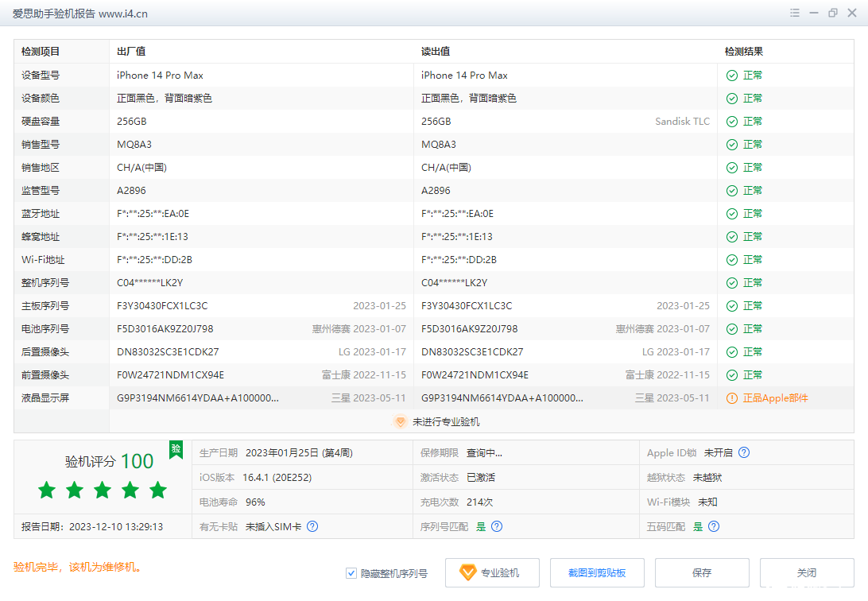Click the fifth green rating star
The height and width of the screenshot is (601, 868).
point(158,490)
